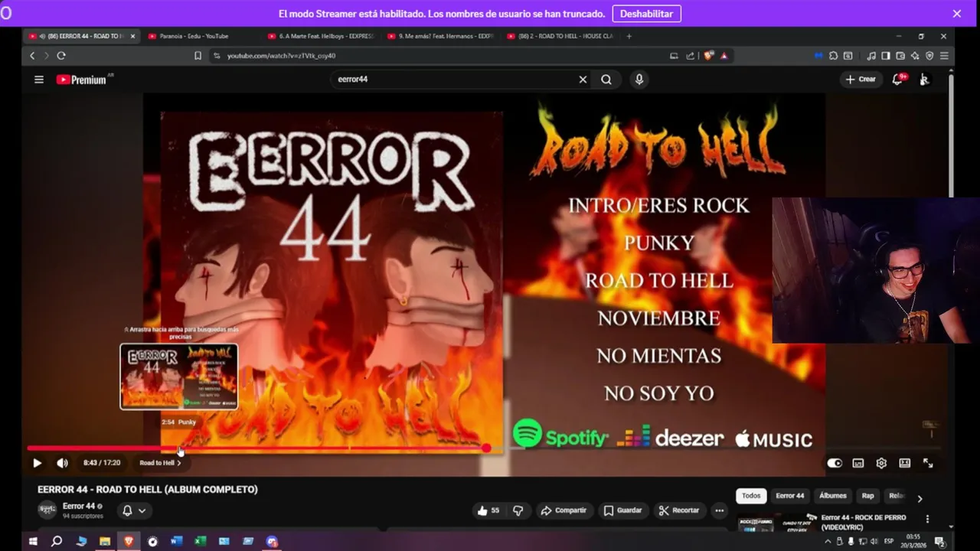Open the Brave wallet icon

tap(900, 56)
